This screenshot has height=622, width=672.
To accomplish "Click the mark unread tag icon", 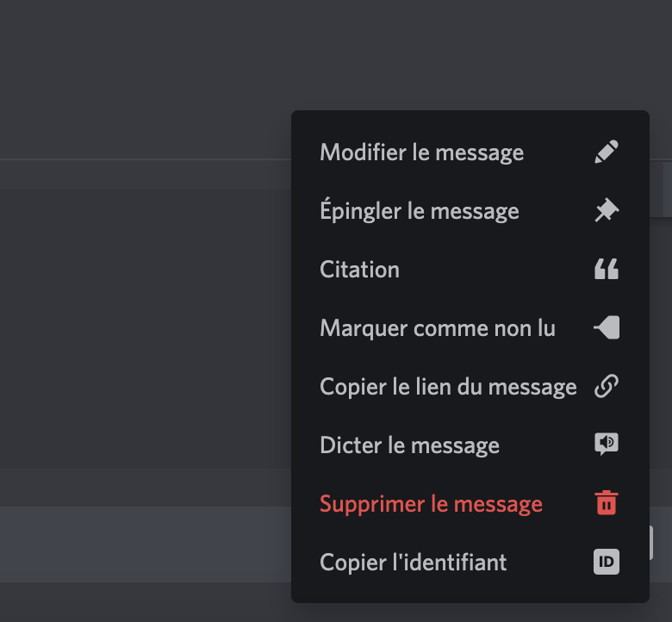I will 606,327.
